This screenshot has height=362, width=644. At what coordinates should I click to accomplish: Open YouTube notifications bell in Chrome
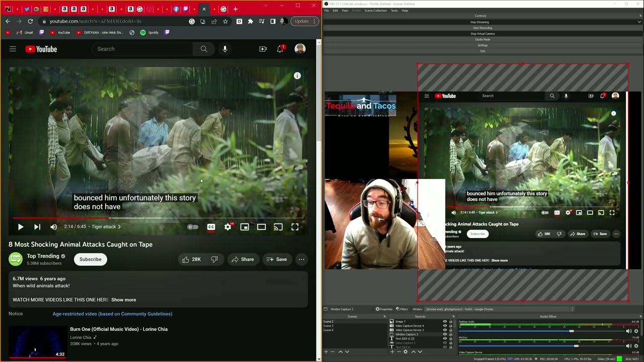point(280,49)
